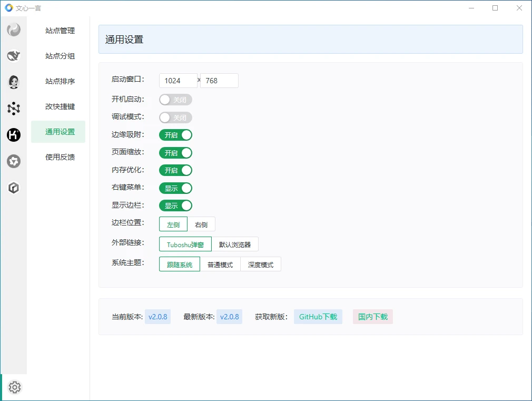Click the settings gear icon

tap(15, 387)
